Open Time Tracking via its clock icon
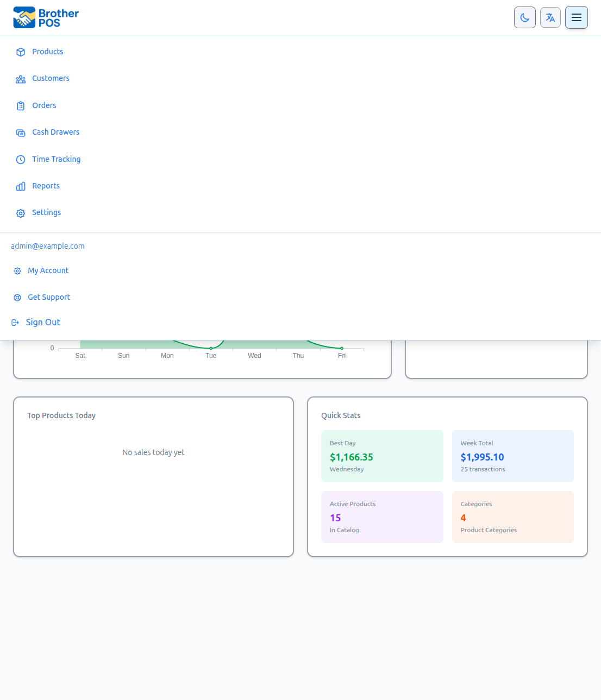 point(21,159)
